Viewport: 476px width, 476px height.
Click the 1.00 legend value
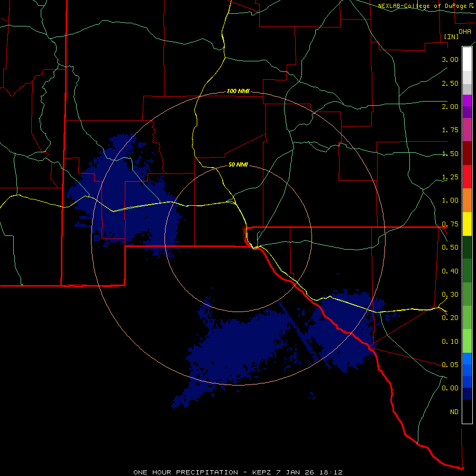coord(450,200)
